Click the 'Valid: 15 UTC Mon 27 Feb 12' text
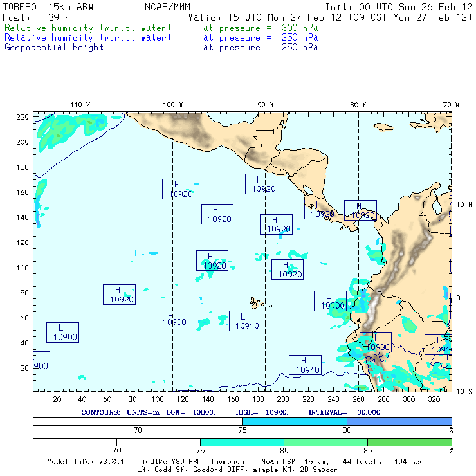Viewport: 476px width, 476px height. tap(265, 17)
